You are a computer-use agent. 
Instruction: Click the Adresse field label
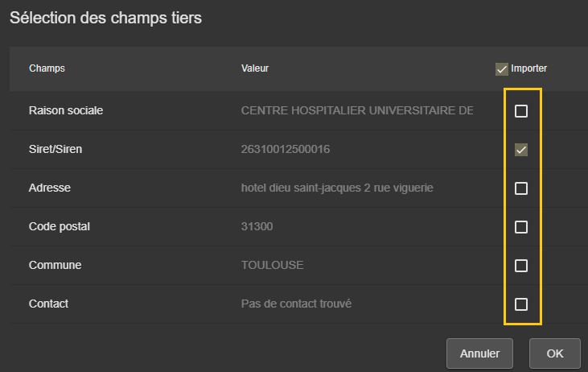[x=50, y=188]
